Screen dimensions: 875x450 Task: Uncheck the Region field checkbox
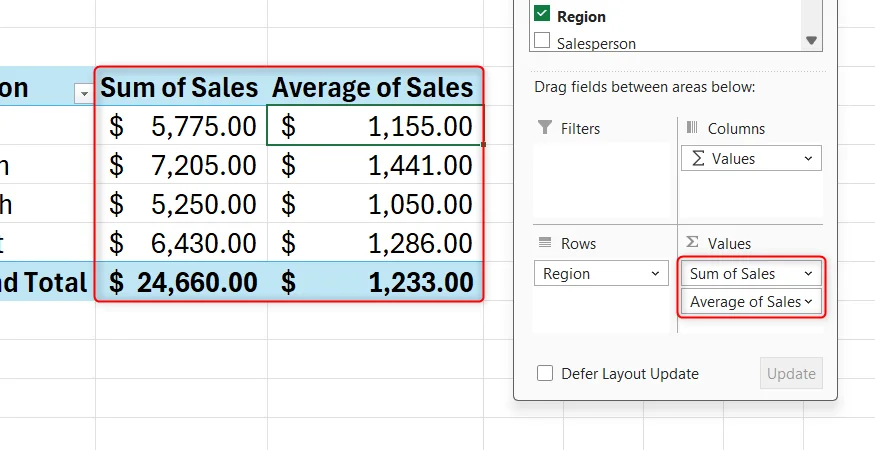click(542, 13)
